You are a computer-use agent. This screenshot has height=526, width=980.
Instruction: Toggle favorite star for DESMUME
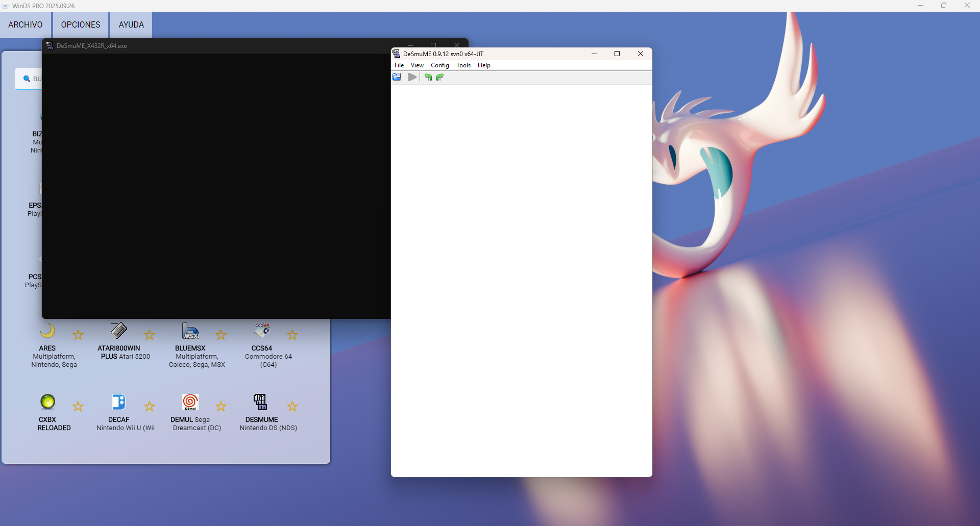click(x=292, y=406)
